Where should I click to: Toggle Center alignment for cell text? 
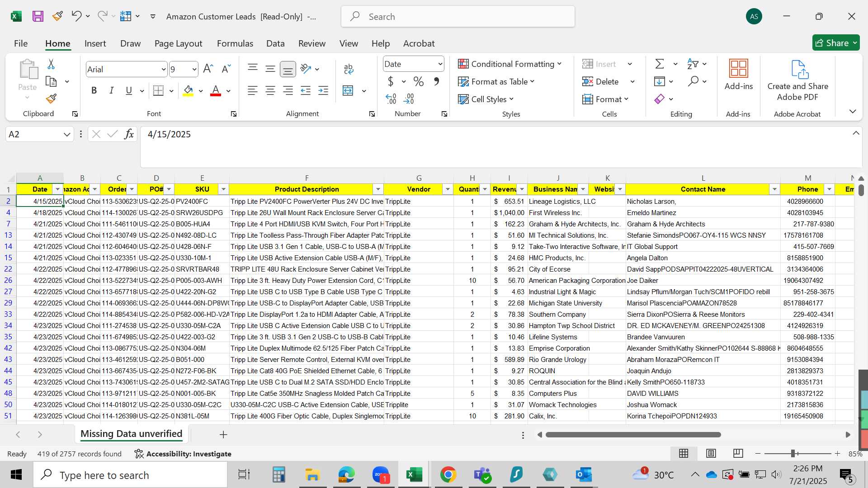(x=270, y=91)
